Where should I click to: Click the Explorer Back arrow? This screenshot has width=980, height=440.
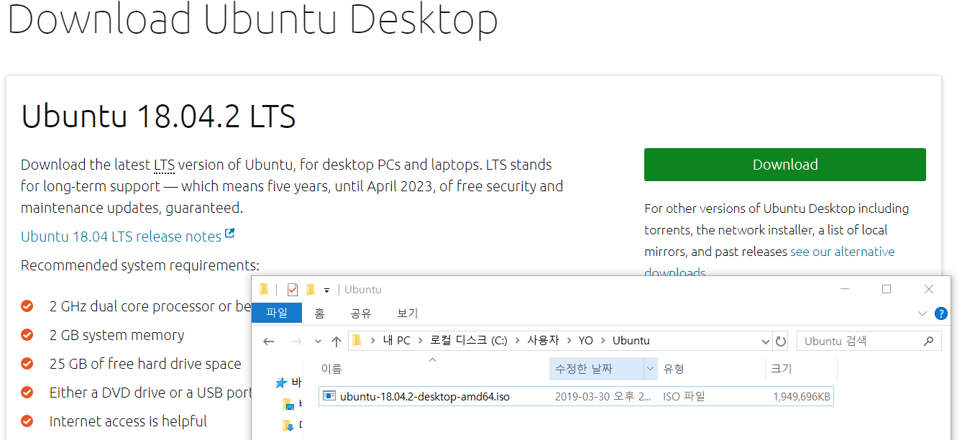pyautogui.click(x=269, y=341)
